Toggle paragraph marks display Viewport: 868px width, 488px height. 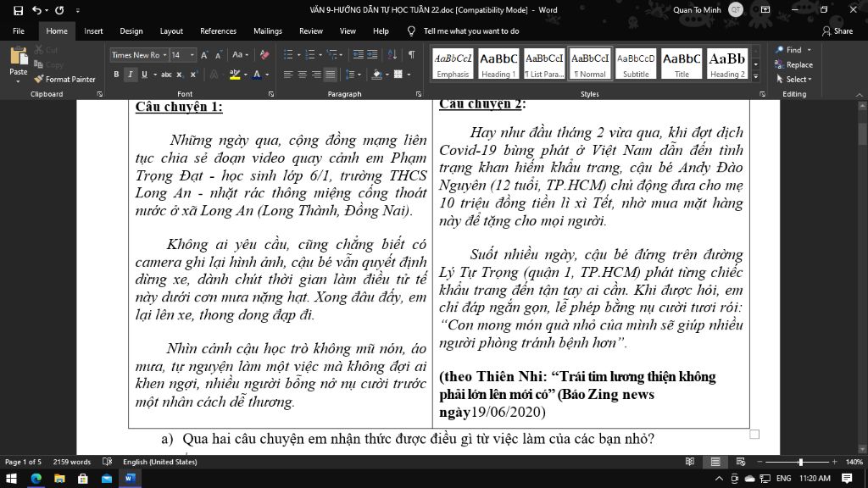(411, 55)
